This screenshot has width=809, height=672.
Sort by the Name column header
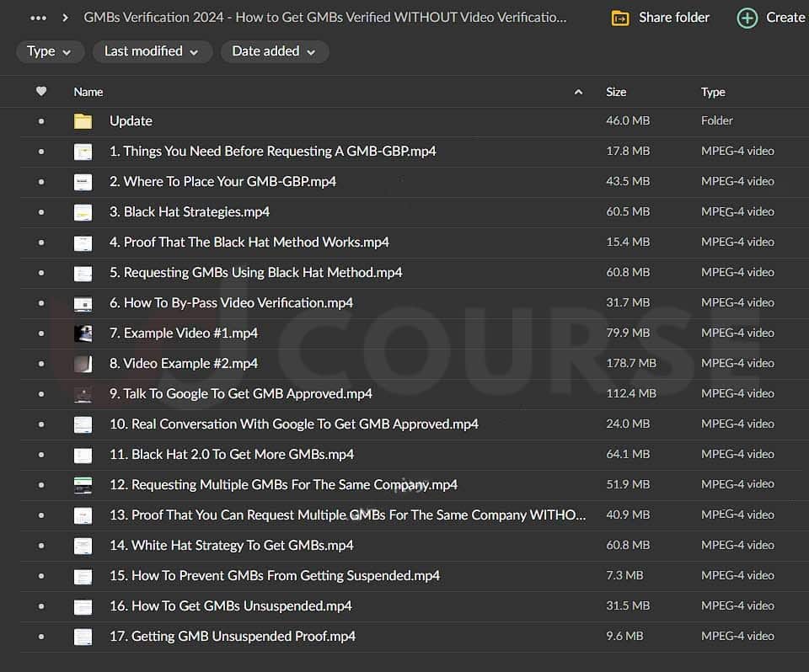click(x=88, y=92)
